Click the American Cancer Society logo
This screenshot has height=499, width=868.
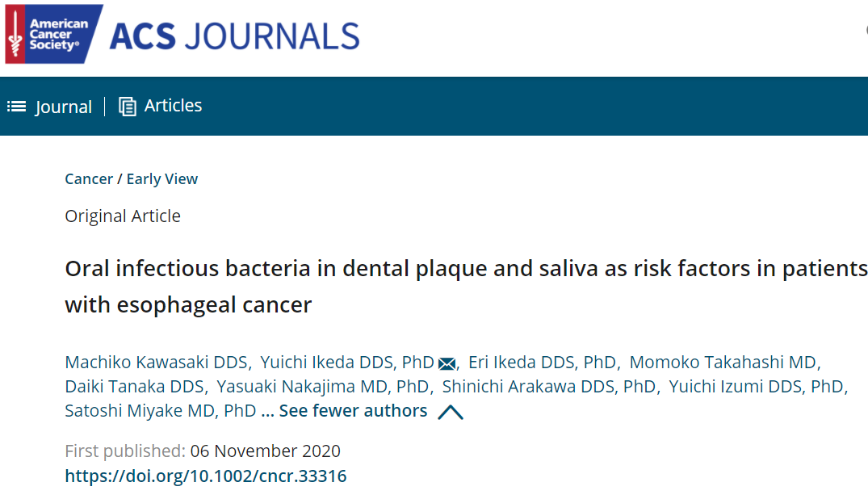[x=54, y=35]
